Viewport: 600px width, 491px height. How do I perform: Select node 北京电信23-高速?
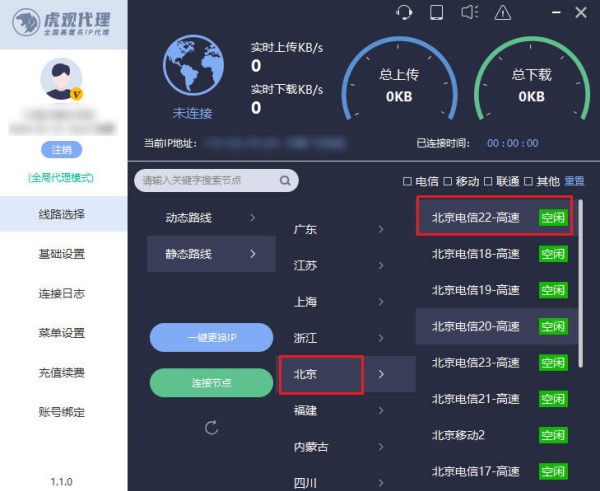(x=497, y=362)
